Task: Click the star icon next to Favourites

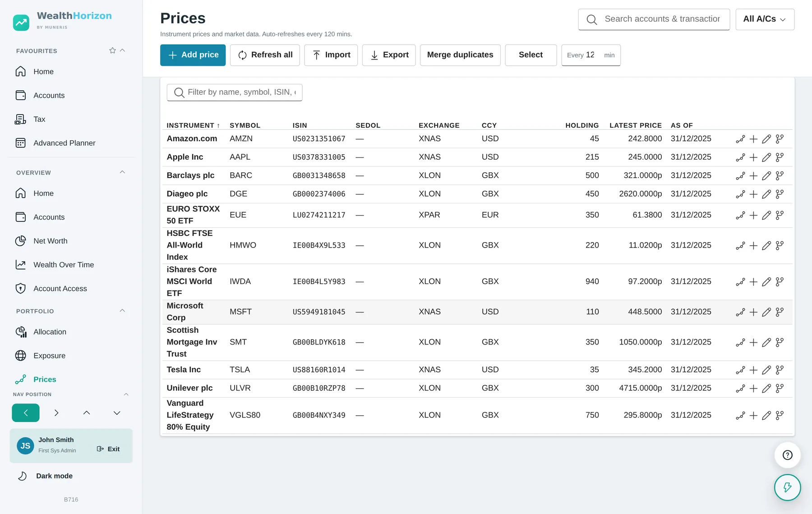Action: pyautogui.click(x=112, y=50)
